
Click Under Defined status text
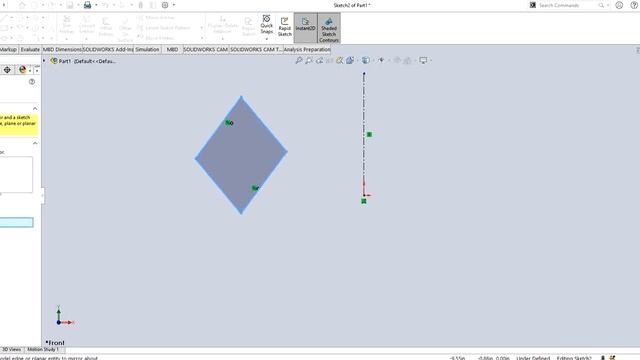pyautogui.click(x=533, y=358)
